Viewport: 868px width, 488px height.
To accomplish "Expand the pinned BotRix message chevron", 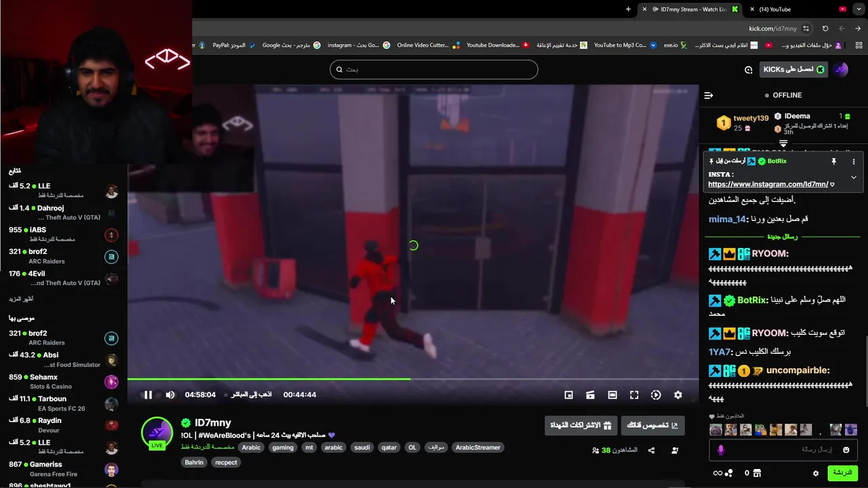I will coord(853,178).
